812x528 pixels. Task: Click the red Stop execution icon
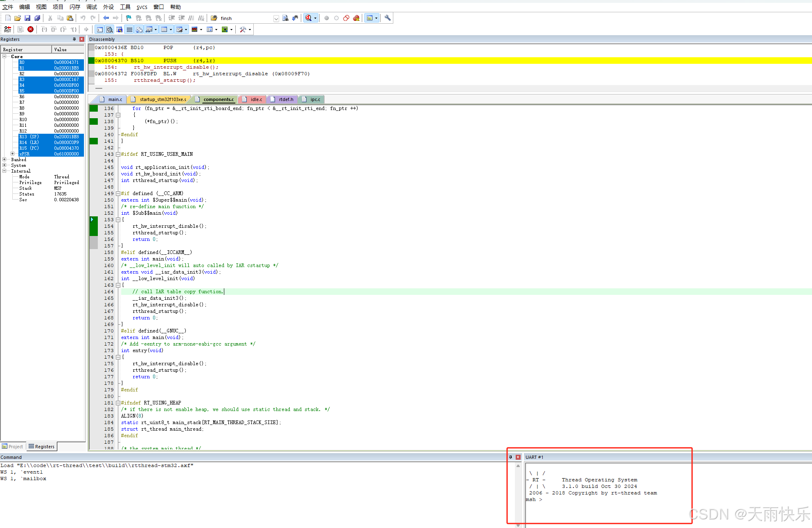click(x=30, y=29)
